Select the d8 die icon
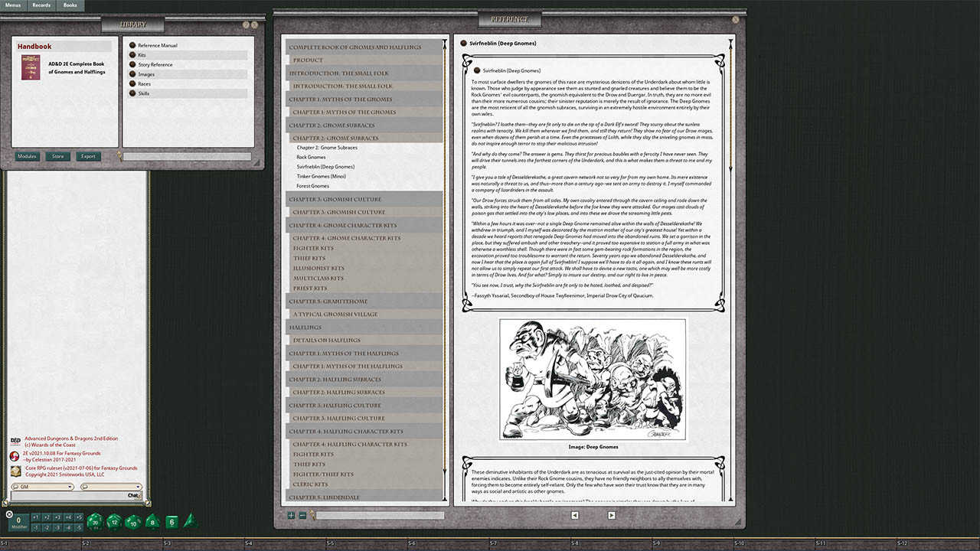This screenshot has height=551, width=980. 152,522
